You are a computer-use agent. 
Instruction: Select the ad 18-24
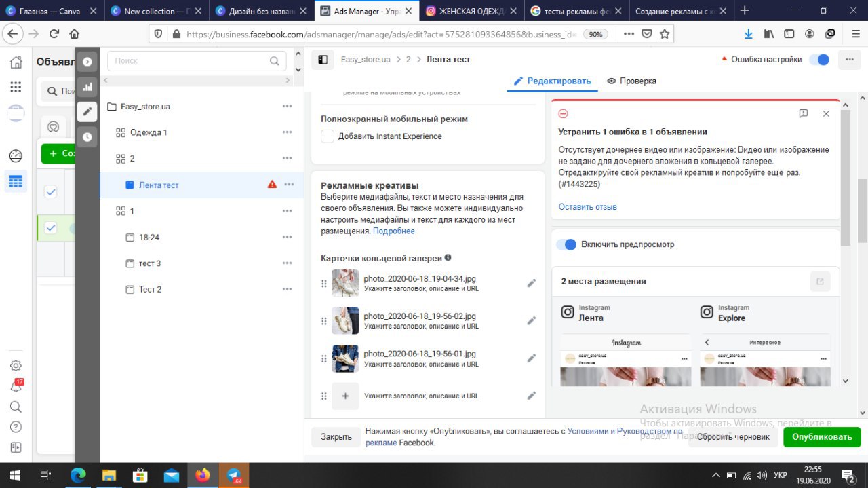click(143, 238)
